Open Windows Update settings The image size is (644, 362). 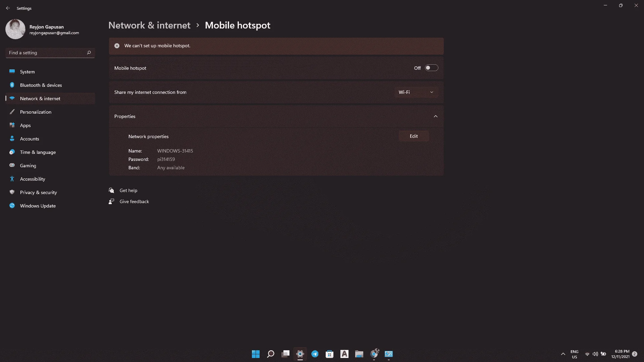(x=50, y=206)
